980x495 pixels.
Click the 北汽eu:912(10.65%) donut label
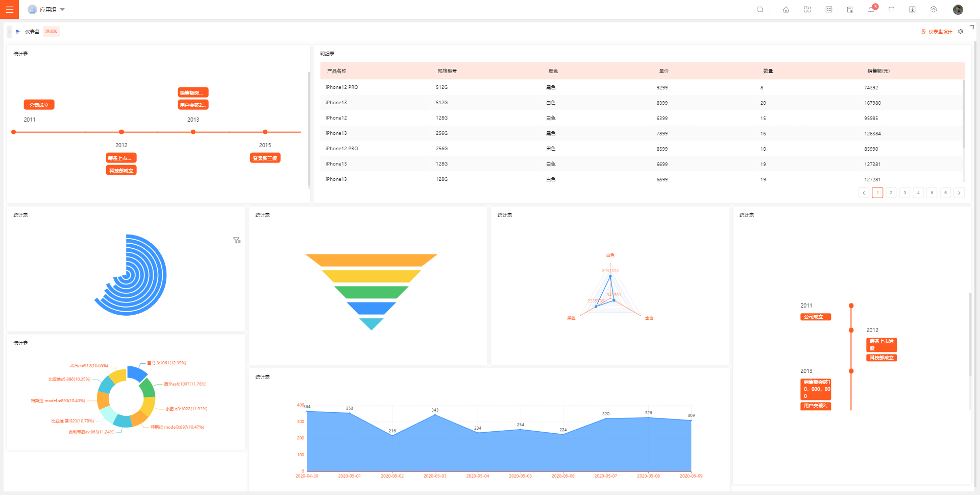point(89,366)
